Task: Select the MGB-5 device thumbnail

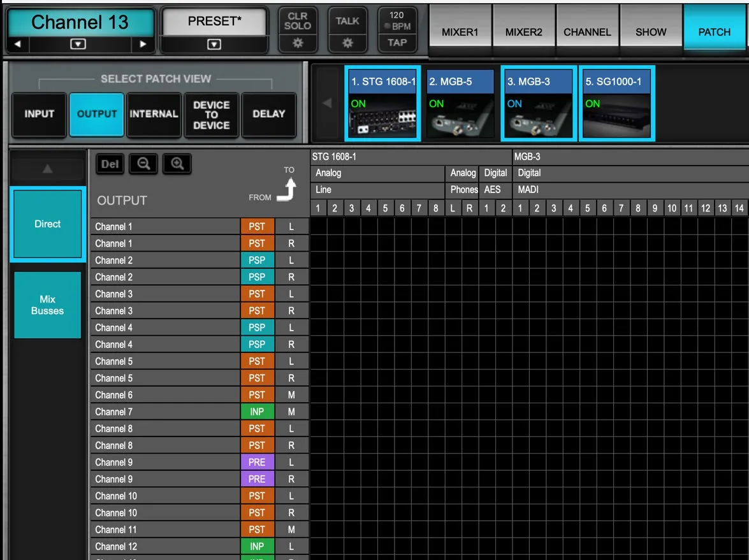Action: (460, 103)
